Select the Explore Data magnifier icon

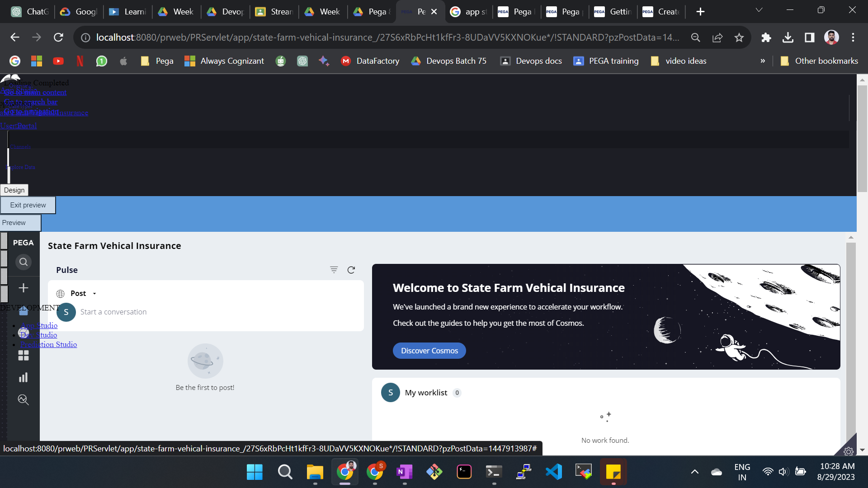[x=23, y=399]
